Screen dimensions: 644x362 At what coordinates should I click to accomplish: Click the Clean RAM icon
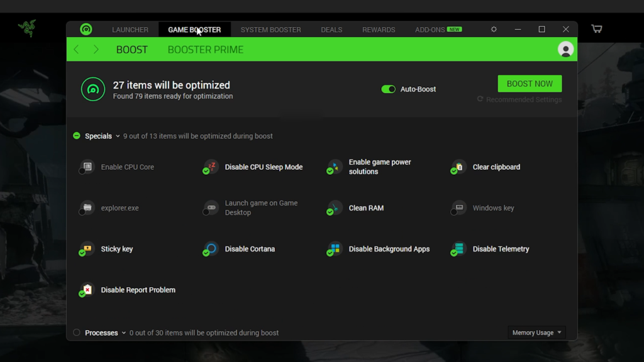point(335,208)
